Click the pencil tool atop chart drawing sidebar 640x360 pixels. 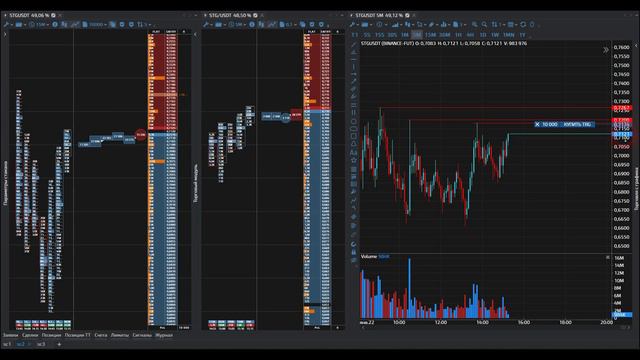353,44
